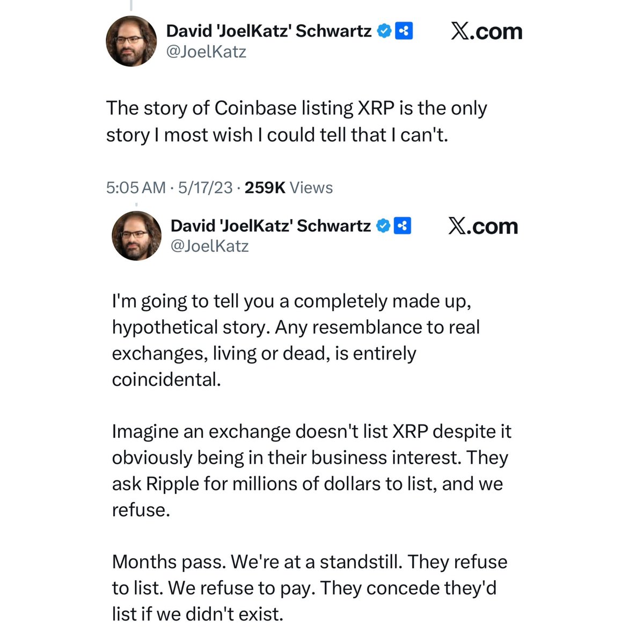Click the 'Months pass. We're at a standstill' paragraph
The image size is (644, 644).
309,588
